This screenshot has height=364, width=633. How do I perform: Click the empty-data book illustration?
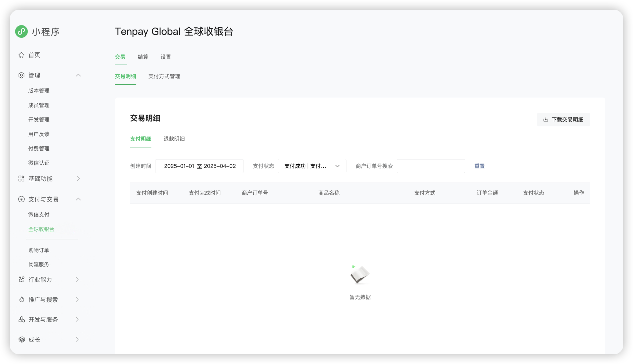[360, 275]
